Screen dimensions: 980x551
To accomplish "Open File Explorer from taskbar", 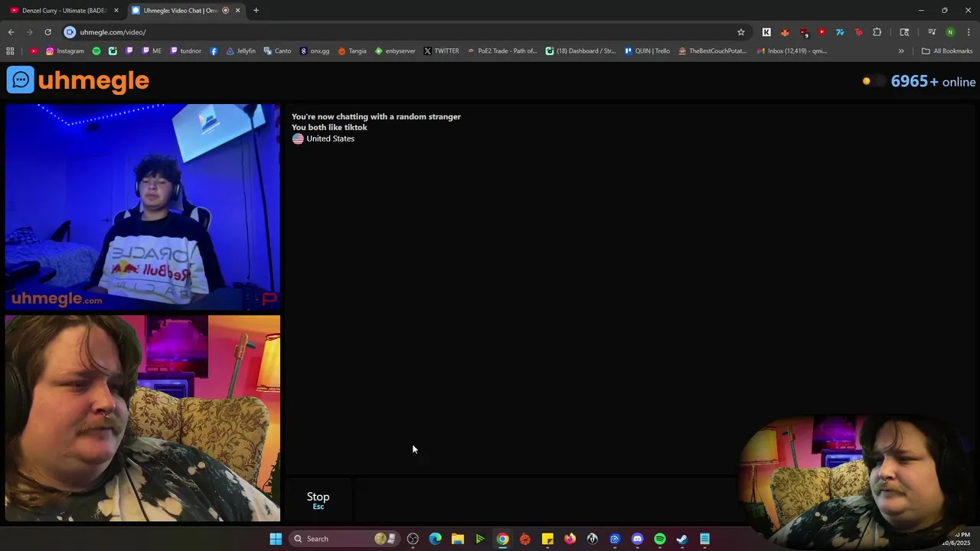I will click(458, 539).
